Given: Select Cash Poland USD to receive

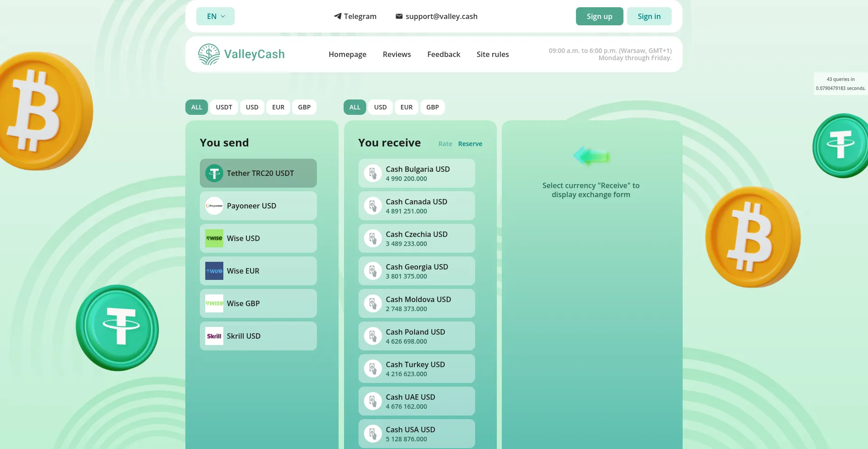Looking at the screenshot, I should [416, 336].
